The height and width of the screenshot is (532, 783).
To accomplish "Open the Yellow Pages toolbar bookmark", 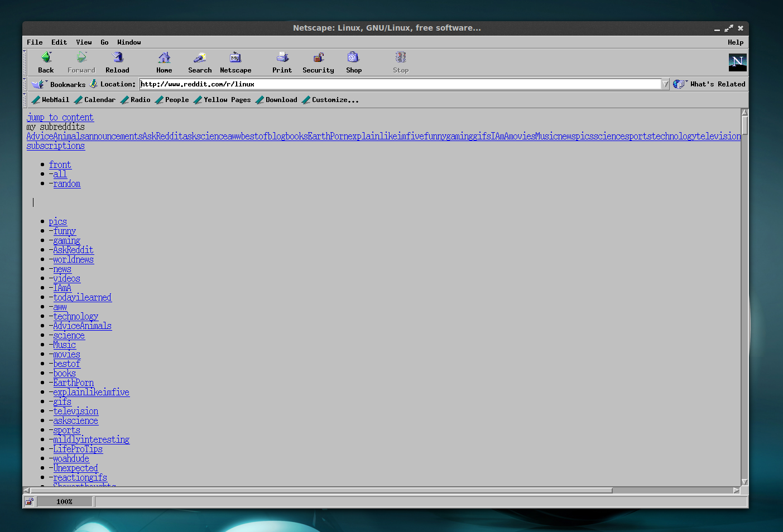I will click(x=222, y=100).
